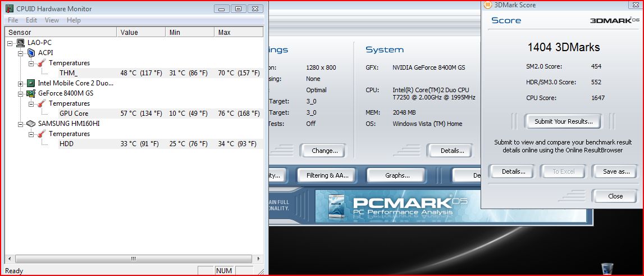Collapse the GeForce 8400M GS node
The height and width of the screenshot is (276, 644).
coord(21,93)
